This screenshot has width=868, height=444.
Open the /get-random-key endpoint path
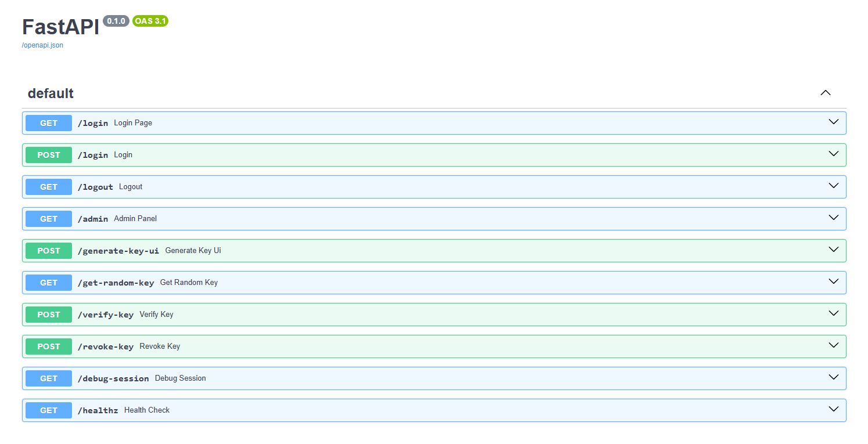116,283
